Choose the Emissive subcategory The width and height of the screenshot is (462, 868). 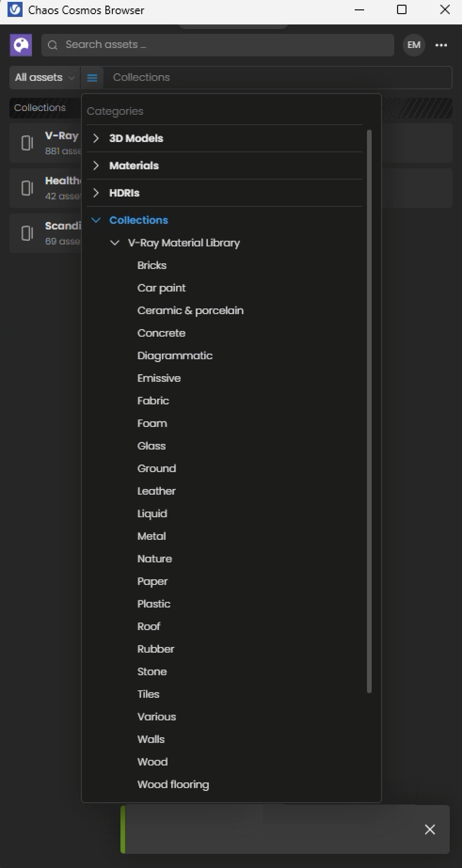coord(159,378)
